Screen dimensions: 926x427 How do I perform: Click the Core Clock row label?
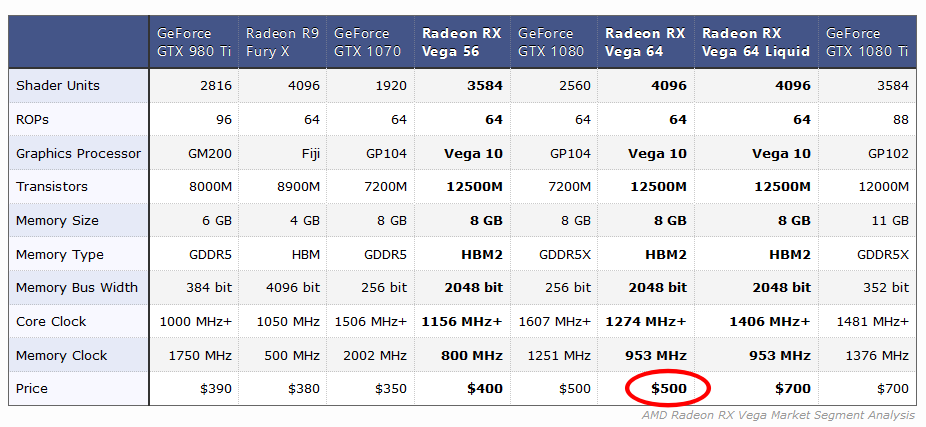coord(51,322)
